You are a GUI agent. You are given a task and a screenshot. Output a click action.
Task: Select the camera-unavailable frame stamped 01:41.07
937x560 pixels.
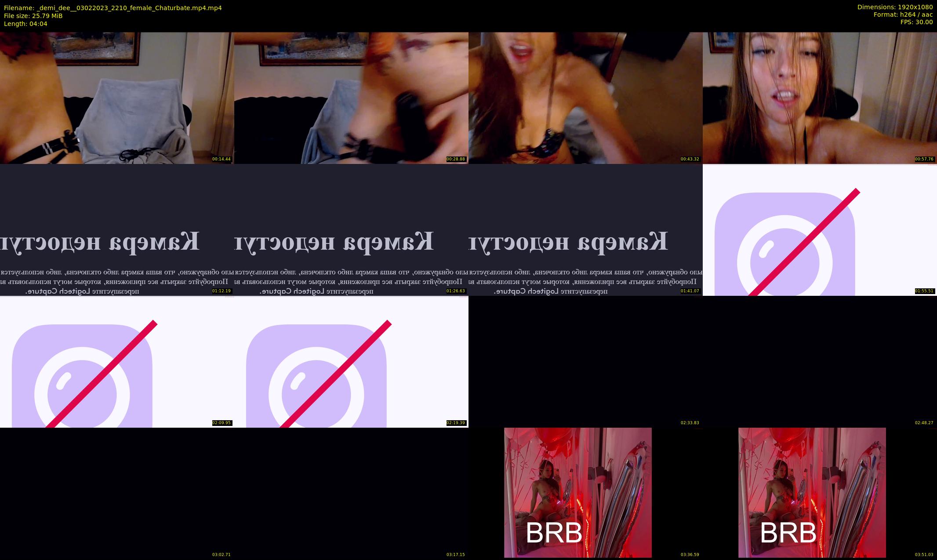pos(585,230)
